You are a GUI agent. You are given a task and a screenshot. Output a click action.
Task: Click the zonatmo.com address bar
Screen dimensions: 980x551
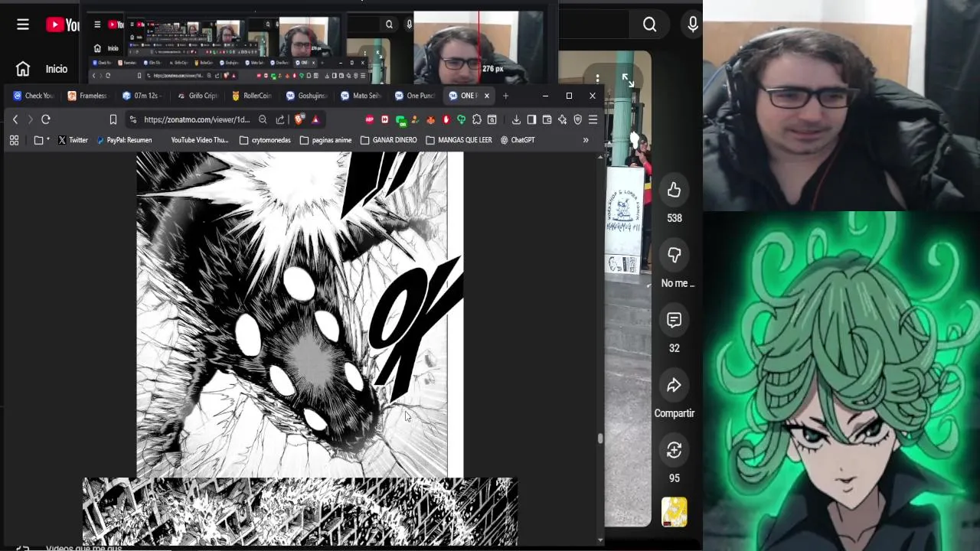[x=197, y=119]
